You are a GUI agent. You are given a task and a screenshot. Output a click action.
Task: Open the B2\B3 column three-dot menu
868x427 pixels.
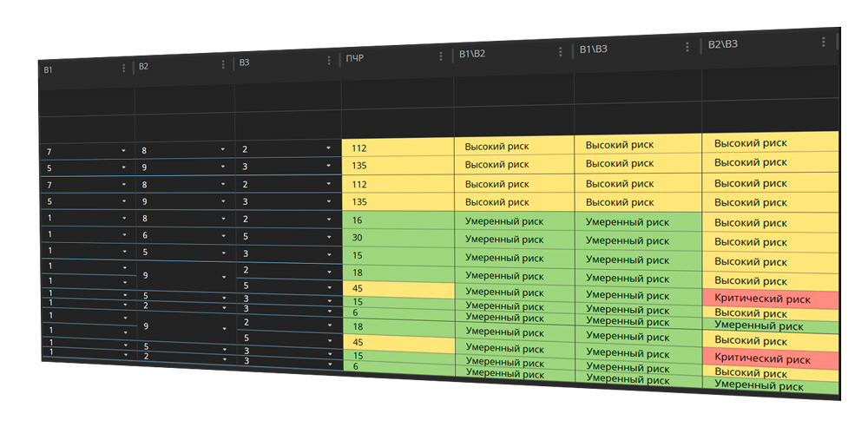[824, 42]
